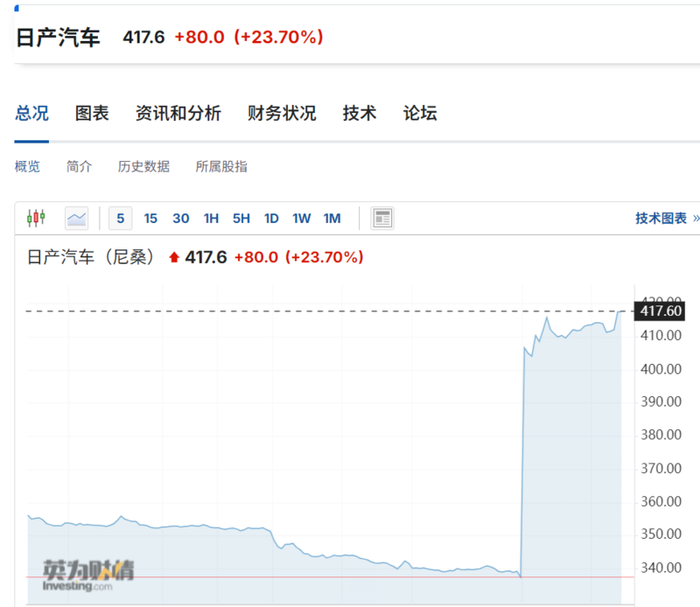Click the header change value +80.0 (+23.70%)
This screenshot has width=700, height=607.
pyautogui.click(x=248, y=37)
